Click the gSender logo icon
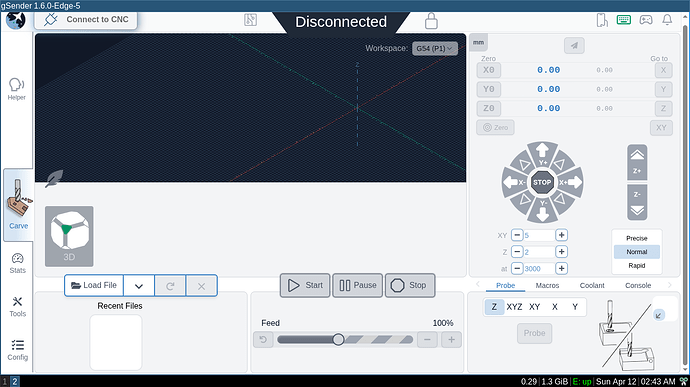690x387 pixels. tap(16, 20)
